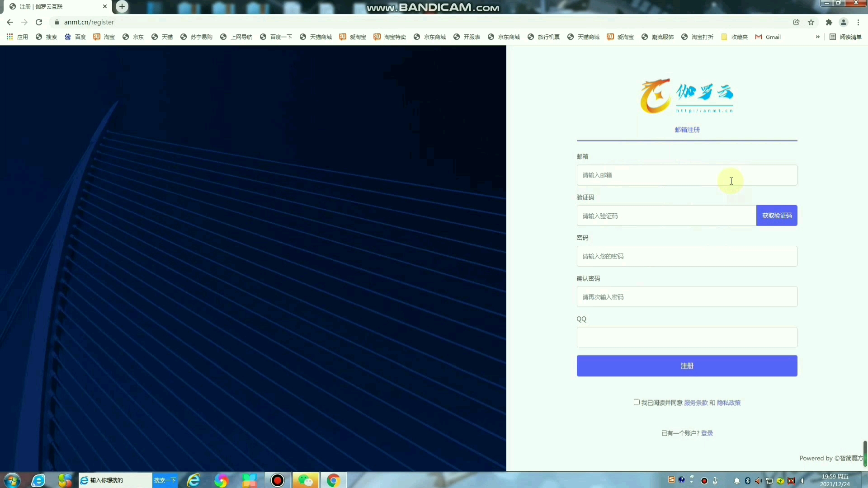Click the Bluetooth tray icon
Viewport: 868px width, 488px height.
(748, 481)
